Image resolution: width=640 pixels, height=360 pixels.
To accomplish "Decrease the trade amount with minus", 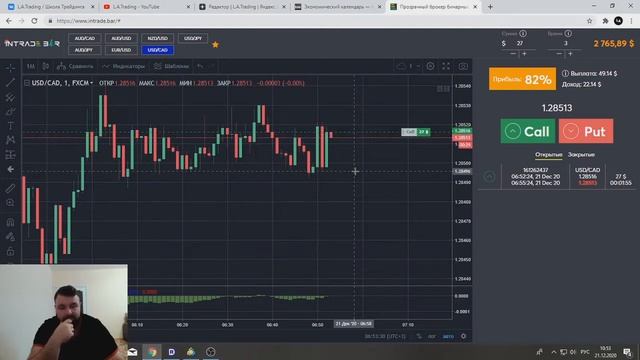I will click(x=513, y=53).
